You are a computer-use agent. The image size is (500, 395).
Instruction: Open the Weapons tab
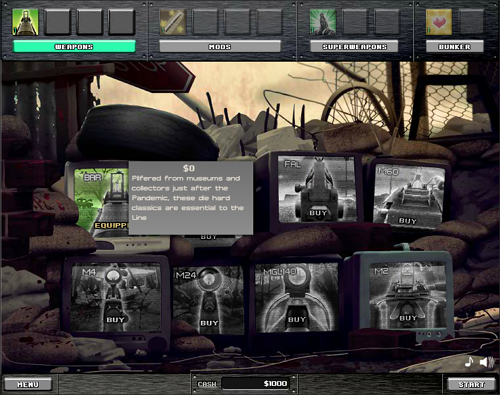pos(74,47)
